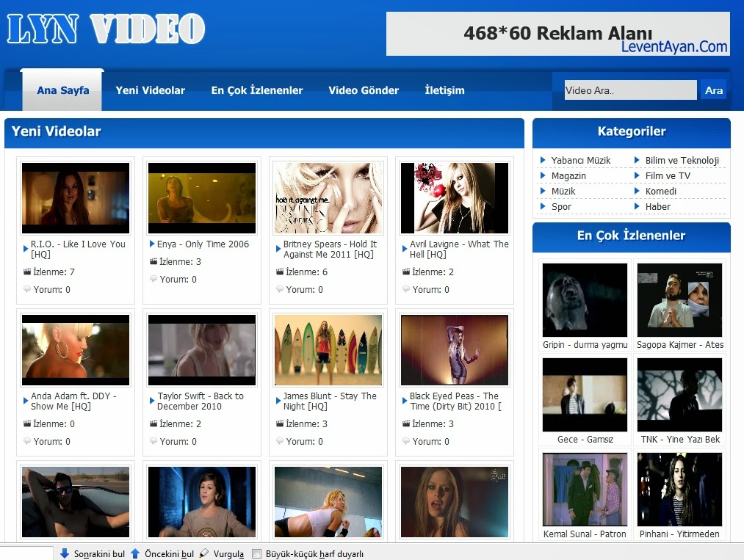Image resolution: width=744 pixels, height=560 pixels.
Task: Open bottom-row thumbnail of shirtless man in car
Action: point(76,502)
